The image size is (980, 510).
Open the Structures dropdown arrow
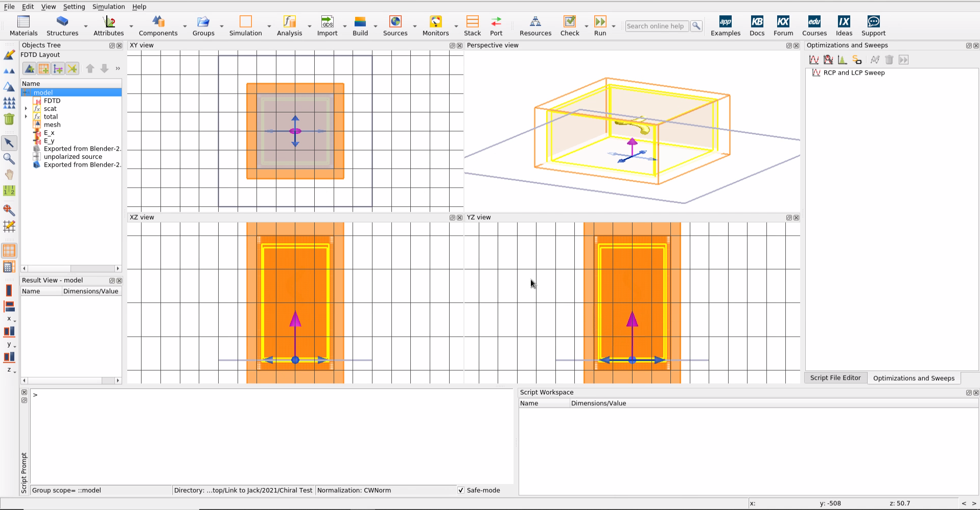[x=86, y=26]
